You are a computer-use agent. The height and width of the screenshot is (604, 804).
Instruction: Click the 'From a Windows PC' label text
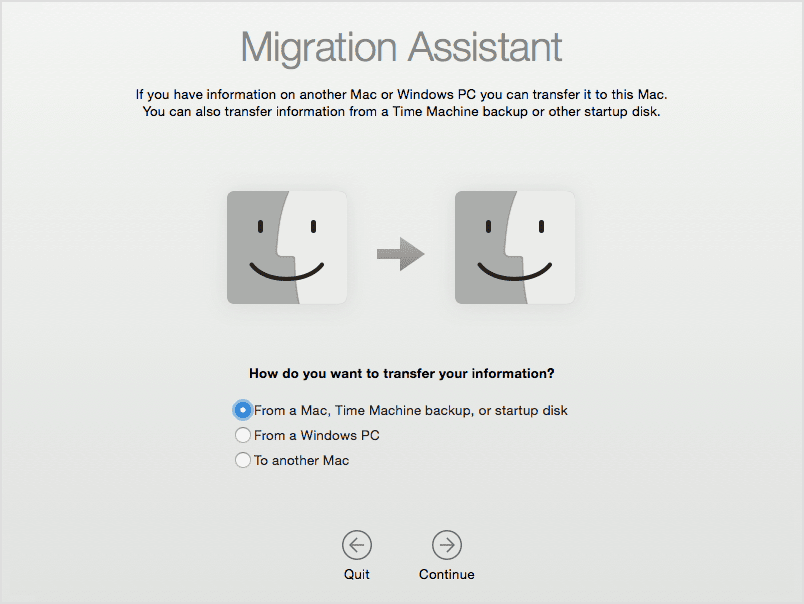coord(316,436)
